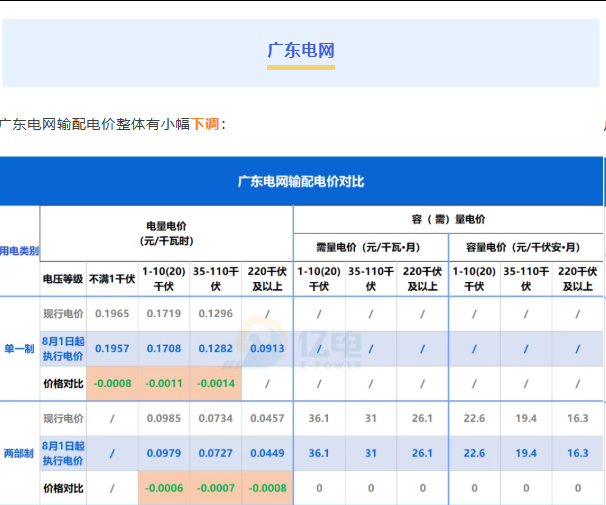This screenshot has width=606, height=505.
Task: Click 现行电价 label in the 两部制 section
Action: pyautogui.click(x=63, y=418)
